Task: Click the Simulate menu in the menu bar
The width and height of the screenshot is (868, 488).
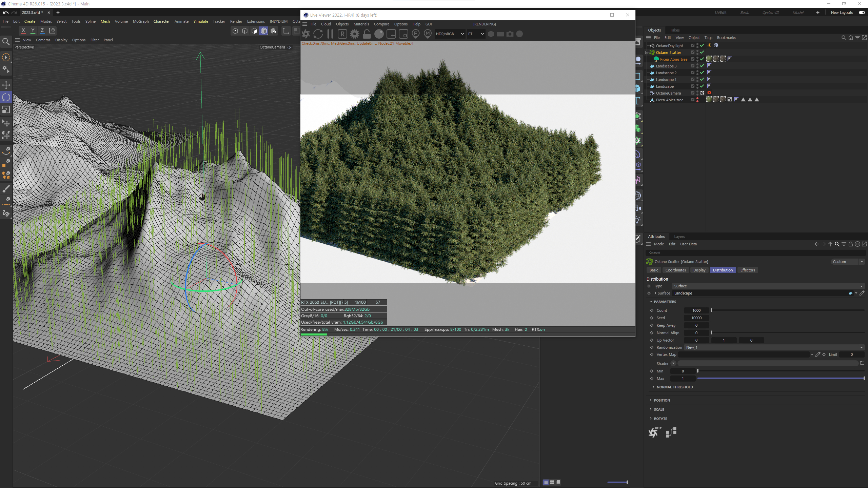Action: pos(201,22)
